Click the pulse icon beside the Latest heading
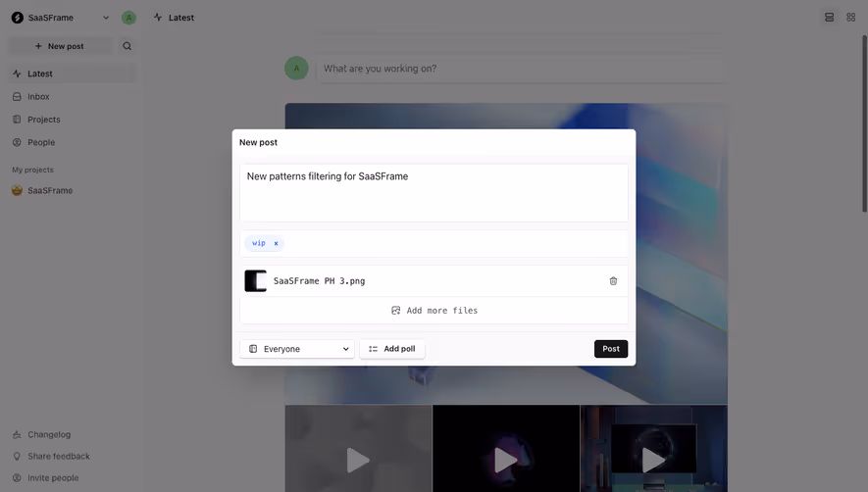The width and height of the screenshot is (868, 492). (158, 18)
